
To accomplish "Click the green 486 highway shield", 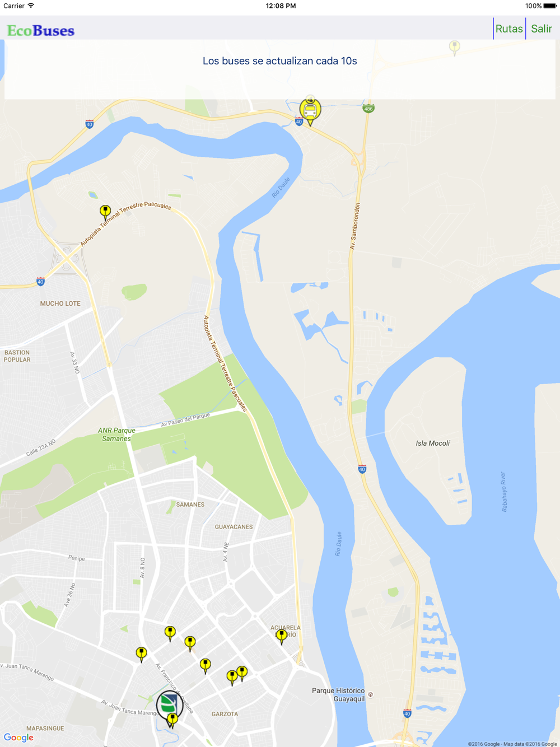I will [368, 109].
